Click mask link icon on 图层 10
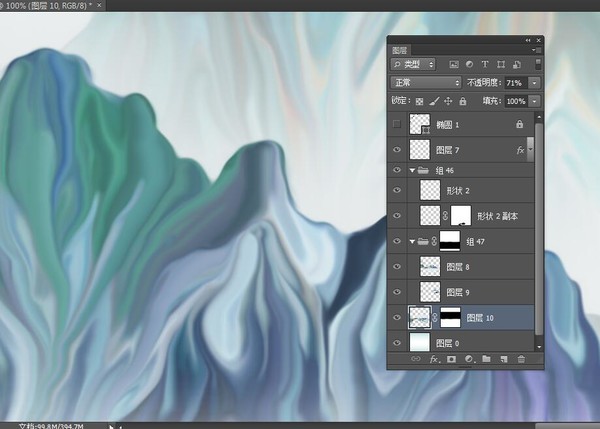The image size is (600, 429). pyautogui.click(x=435, y=317)
